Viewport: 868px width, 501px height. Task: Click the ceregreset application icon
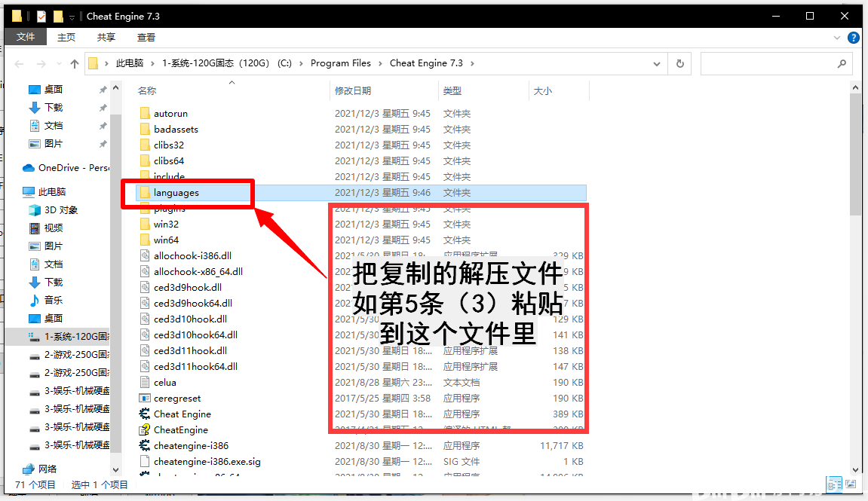point(145,398)
